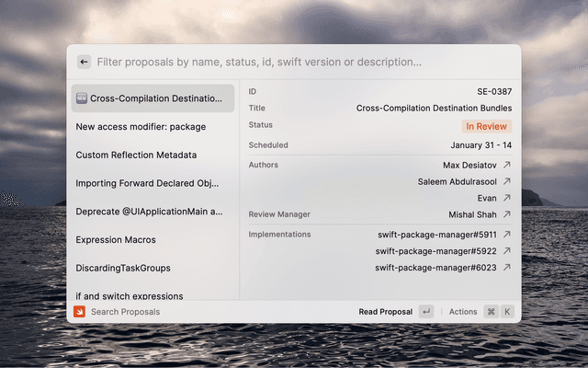Open swift-package-manager#5922 link arrow
The image size is (588, 368).
pos(506,251)
